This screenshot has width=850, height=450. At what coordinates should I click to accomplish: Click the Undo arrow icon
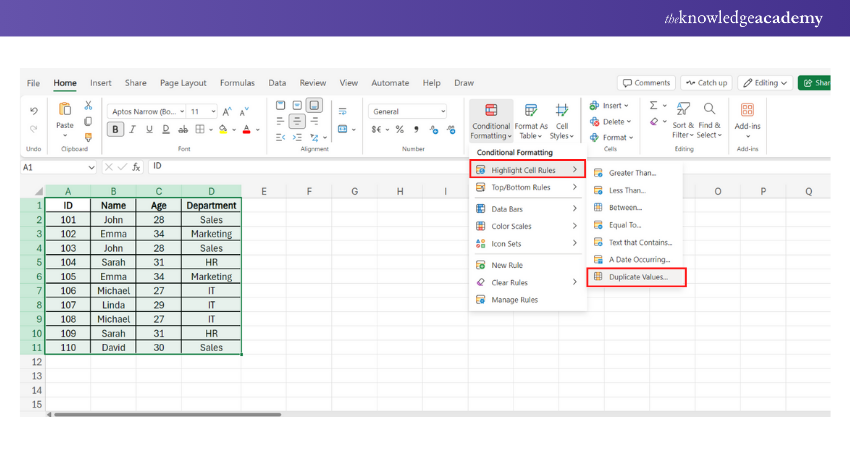pos(34,111)
